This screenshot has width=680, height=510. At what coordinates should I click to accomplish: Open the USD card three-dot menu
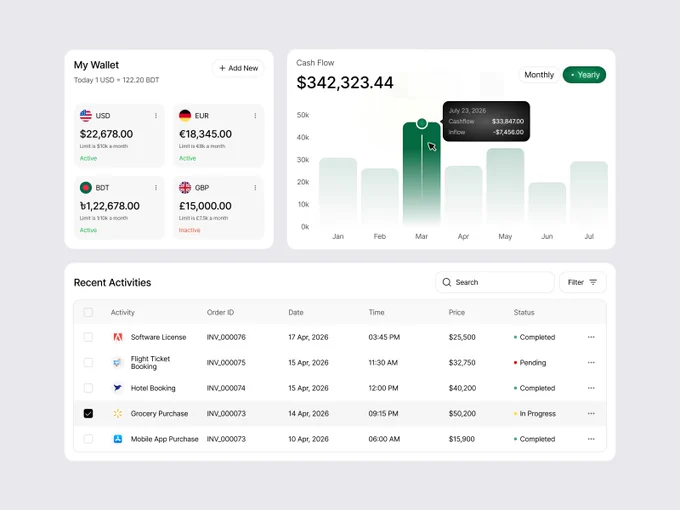click(156, 116)
